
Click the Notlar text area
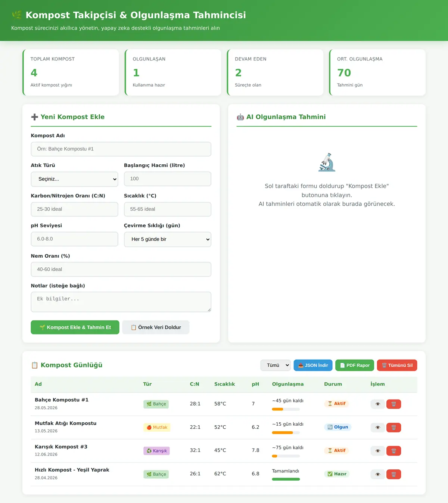point(121,302)
